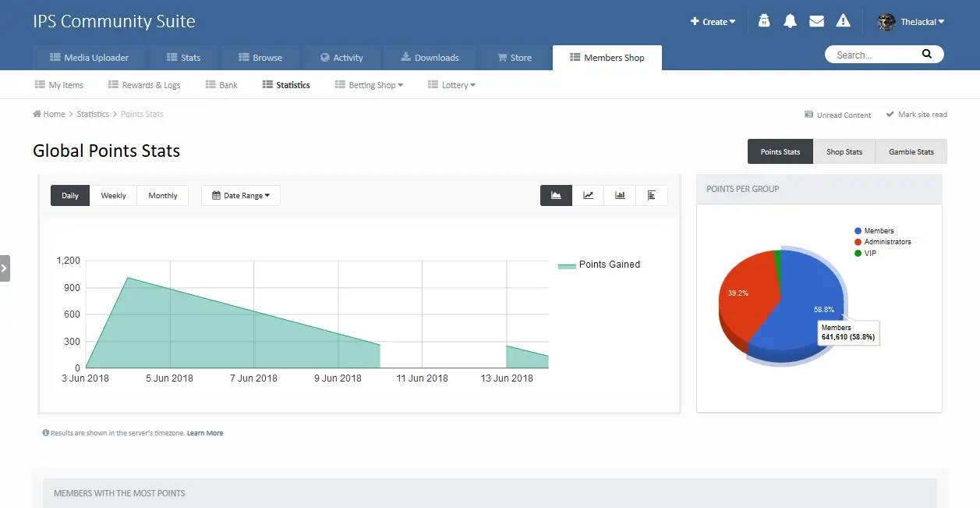Expand the Date Range dropdown
This screenshot has height=508, width=980.
[x=241, y=196]
